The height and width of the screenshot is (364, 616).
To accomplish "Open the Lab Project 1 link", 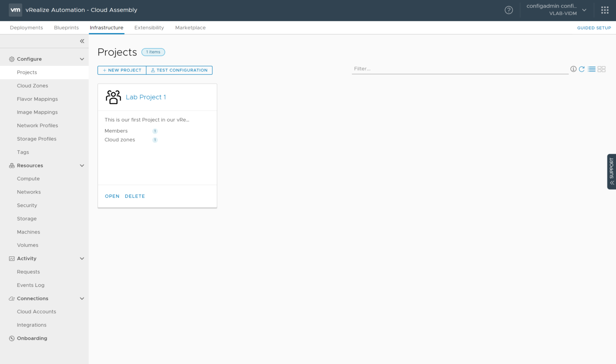I will pos(146,97).
